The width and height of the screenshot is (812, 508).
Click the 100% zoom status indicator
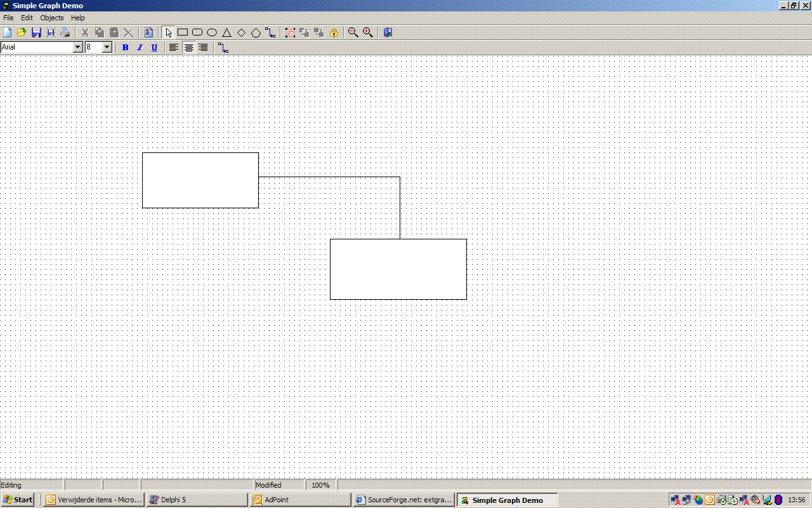click(320, 485)
